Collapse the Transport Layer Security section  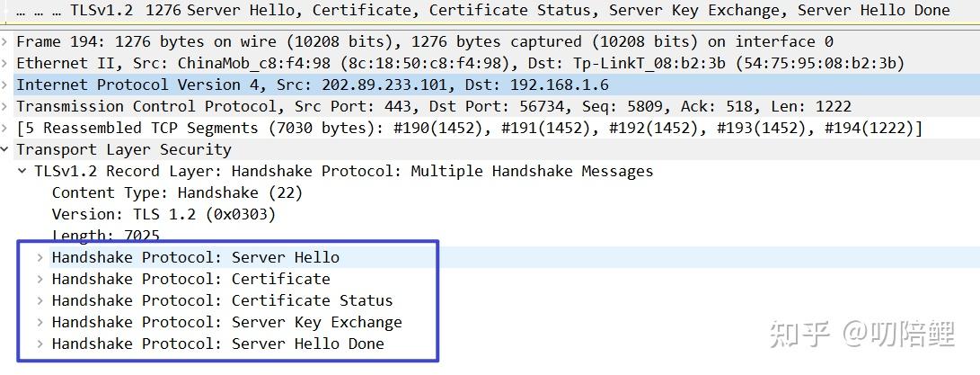point(7,150)
